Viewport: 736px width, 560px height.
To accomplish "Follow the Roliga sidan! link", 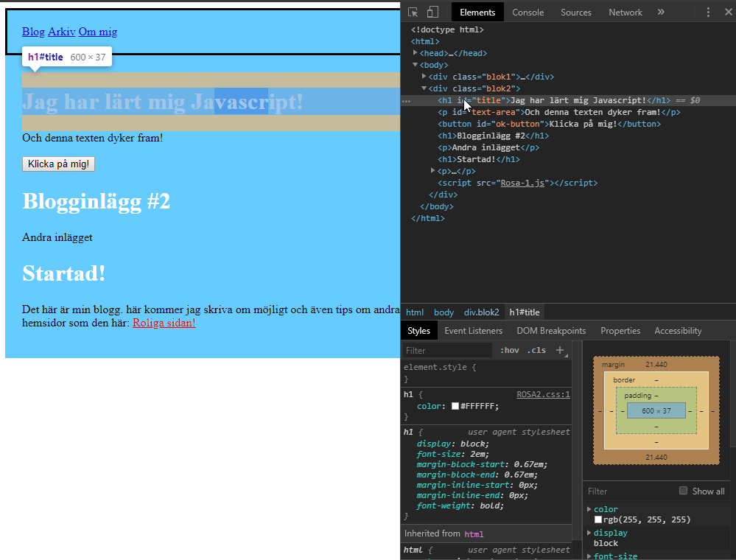I will (x=164, y=323).
